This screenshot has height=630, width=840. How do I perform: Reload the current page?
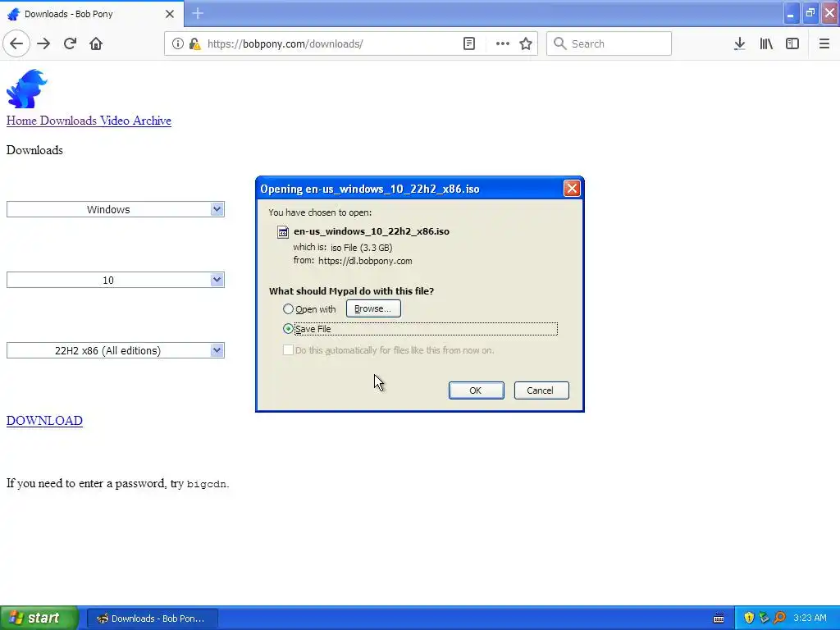point(70,43)
